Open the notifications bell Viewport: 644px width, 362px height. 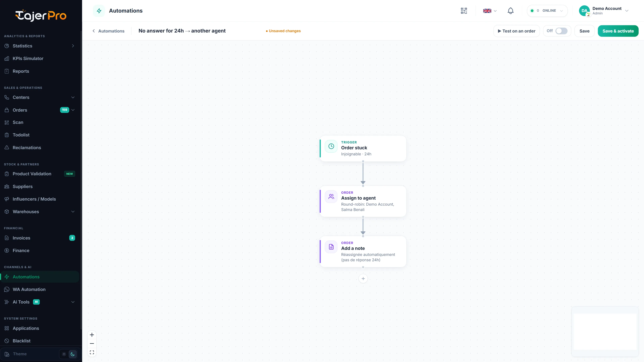tap(511, 11)
